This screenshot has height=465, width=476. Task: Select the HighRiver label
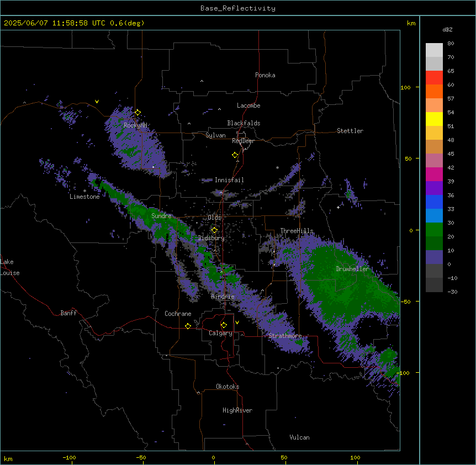click(x=237, y=410)
